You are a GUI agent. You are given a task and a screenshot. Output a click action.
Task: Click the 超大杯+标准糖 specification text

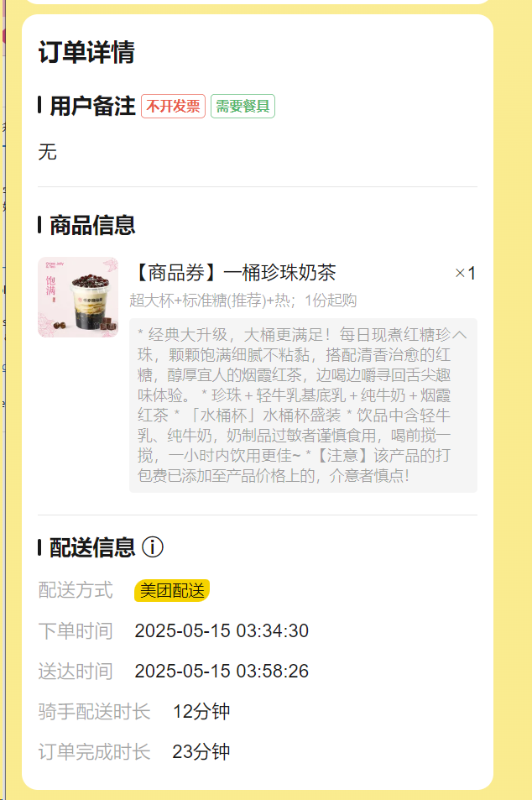coord(243,300)
